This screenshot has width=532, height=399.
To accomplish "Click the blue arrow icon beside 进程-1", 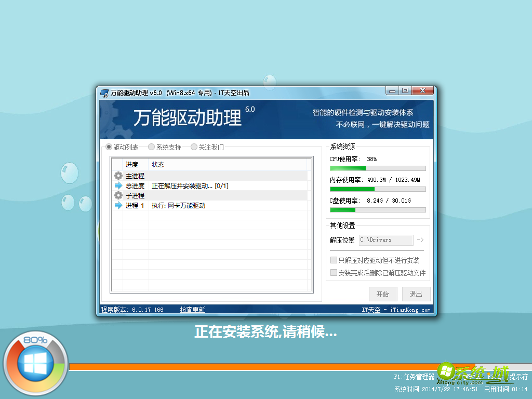I will [118, 205].
